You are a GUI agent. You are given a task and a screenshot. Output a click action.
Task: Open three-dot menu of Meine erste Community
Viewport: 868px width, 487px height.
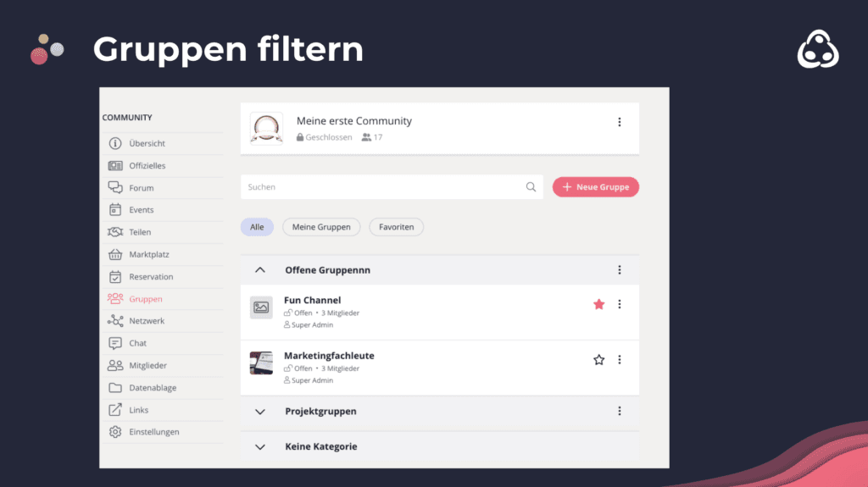620,122
